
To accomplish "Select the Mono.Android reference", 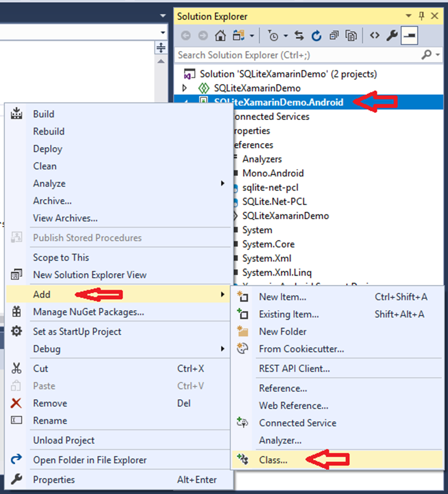I will 273,173.
